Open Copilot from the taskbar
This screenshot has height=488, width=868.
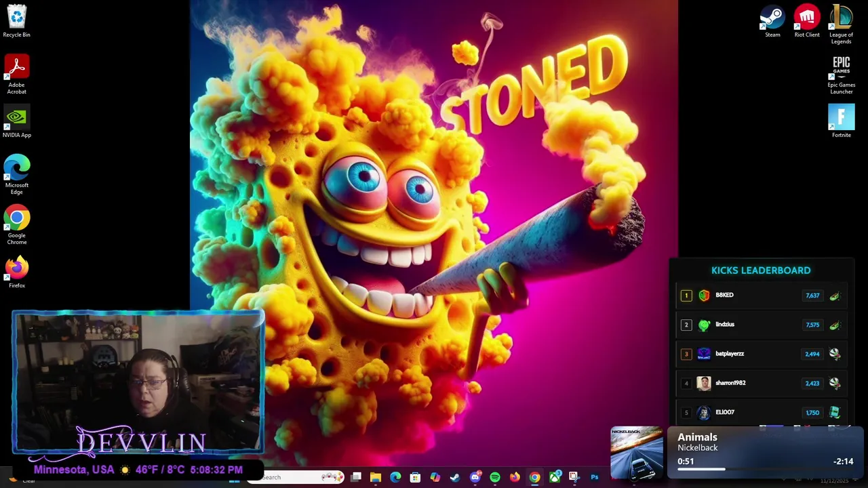(435, 477)
